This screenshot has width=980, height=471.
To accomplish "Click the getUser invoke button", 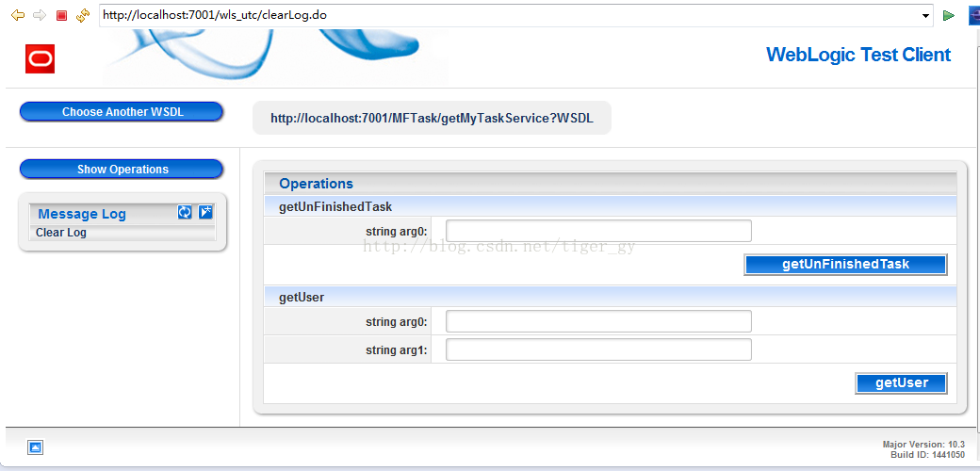I will point(901,382).
